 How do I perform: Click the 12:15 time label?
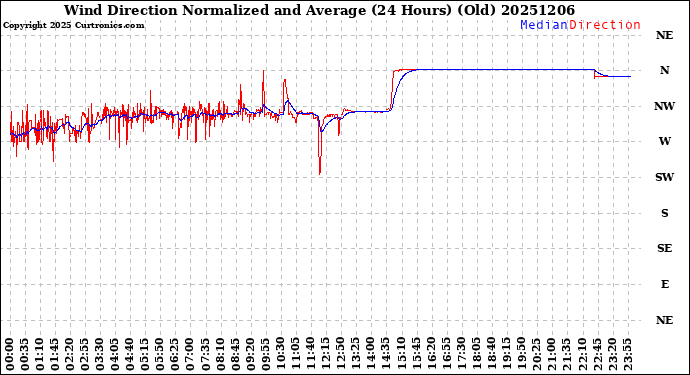pos(326,354)
